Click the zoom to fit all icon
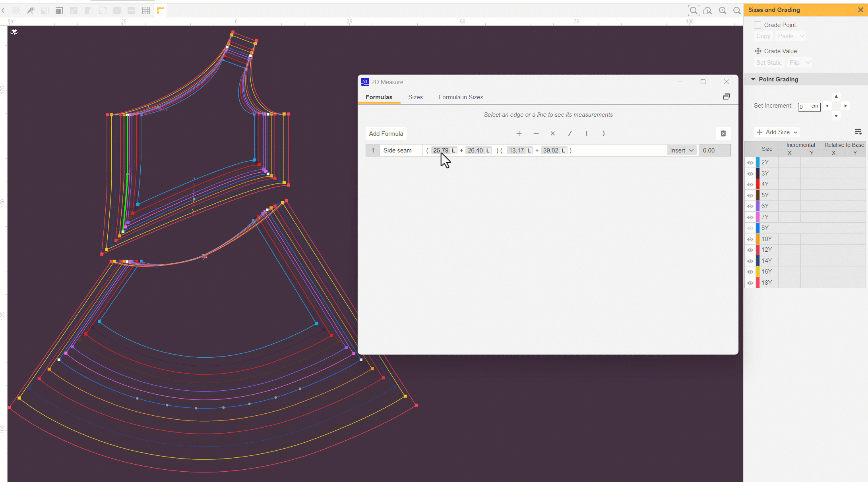Screen dimensions: 868x482 (694, 11)
